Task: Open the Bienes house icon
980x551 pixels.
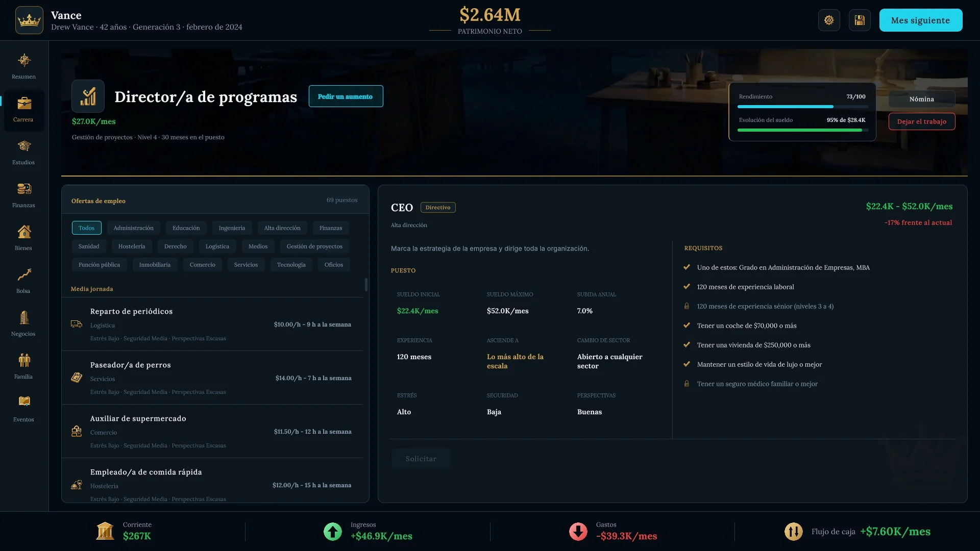Action: pos(24,232)
